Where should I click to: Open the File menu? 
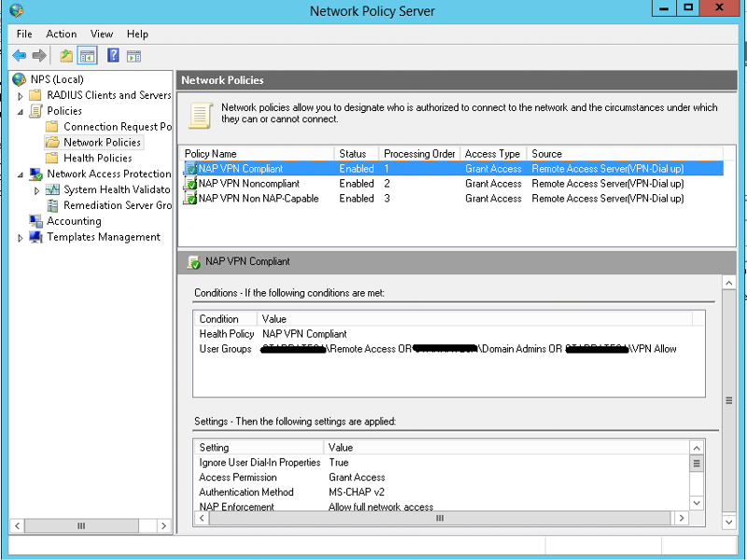point(24,34)
